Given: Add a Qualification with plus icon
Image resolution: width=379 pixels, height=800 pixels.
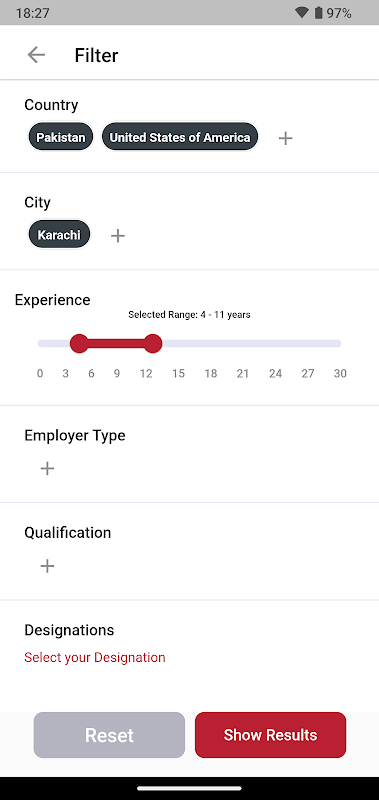Looking at the screenshot, I should click(x=47, y=566).
